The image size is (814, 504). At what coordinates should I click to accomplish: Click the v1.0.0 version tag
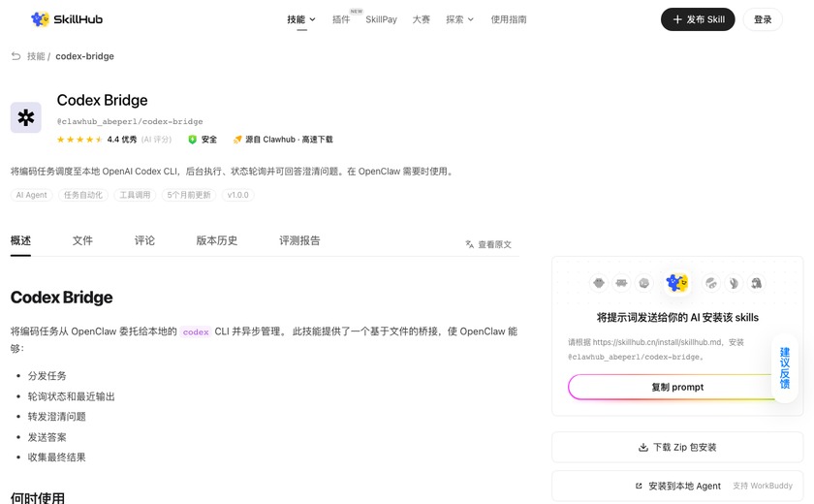(x=237, y=195)
